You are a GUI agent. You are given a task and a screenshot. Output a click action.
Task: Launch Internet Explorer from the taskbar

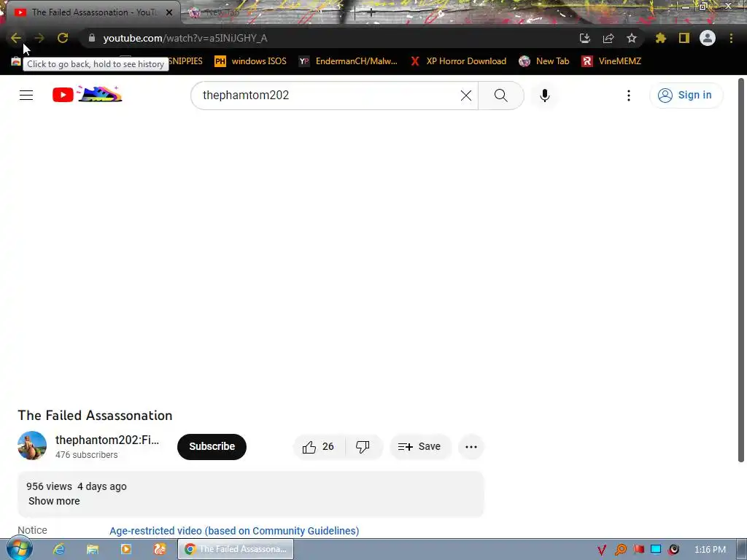[59, 549]
